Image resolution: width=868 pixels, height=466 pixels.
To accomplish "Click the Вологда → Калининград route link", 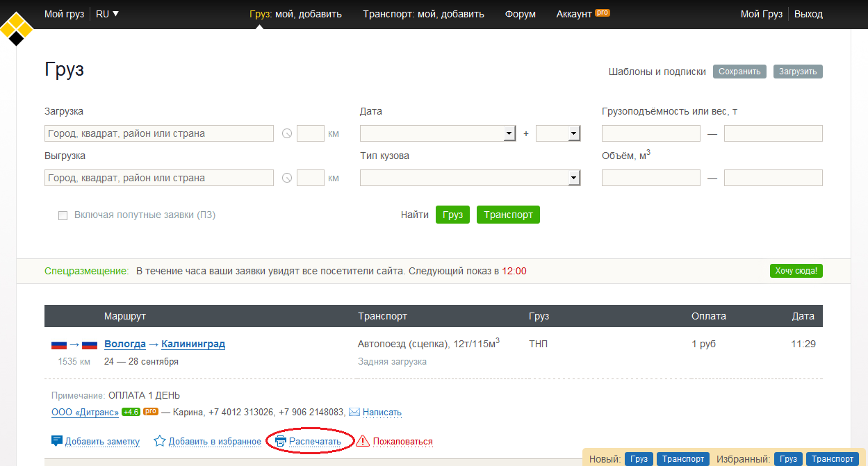I will [x=165, y=344].
